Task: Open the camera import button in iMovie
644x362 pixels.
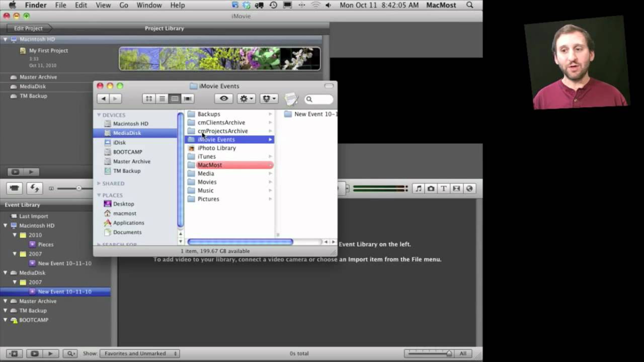Action: tap(15, 189)
